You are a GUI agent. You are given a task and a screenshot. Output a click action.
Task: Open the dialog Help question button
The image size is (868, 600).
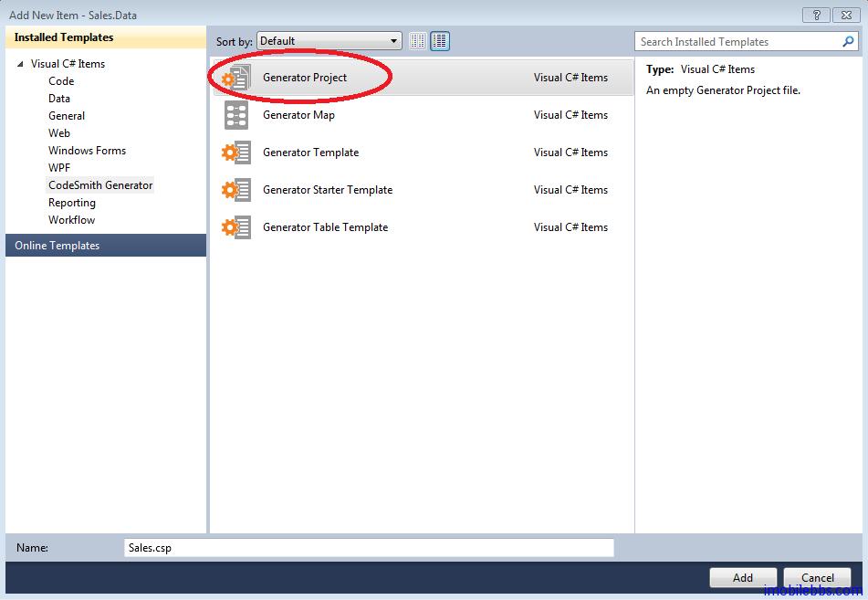(815, 15)
